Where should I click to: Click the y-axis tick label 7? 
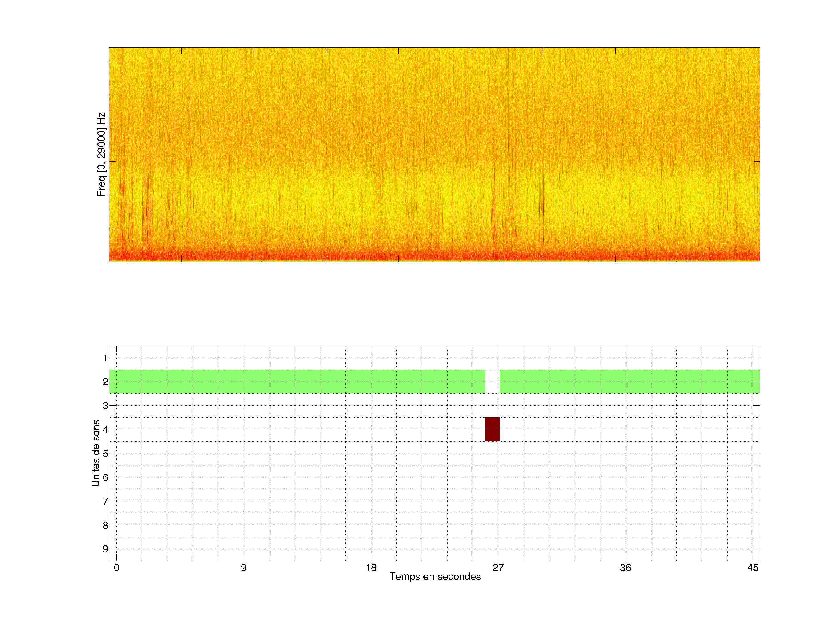[105, 501]
